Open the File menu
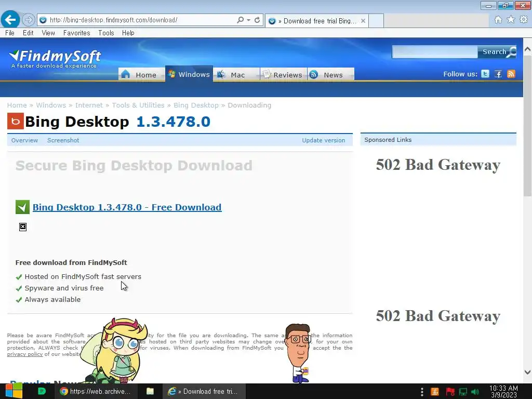The image size is (532, 399). [x=10, y=33]
